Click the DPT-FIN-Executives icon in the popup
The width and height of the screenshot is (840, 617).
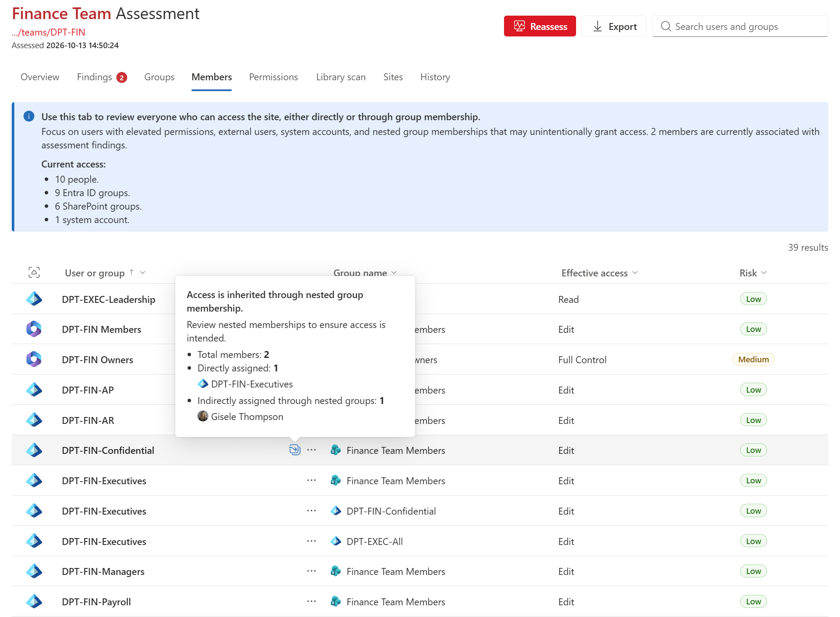[x=203, y=384]
